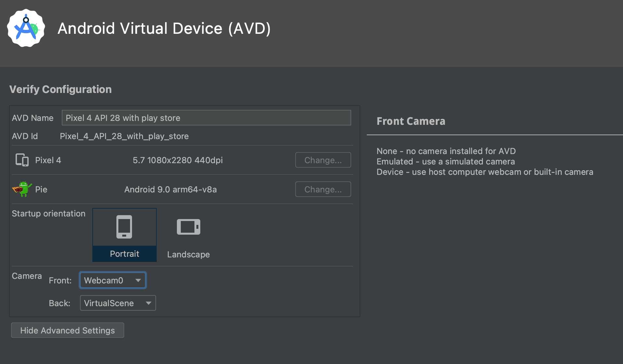623x364 pixels.
Task: Click the Android Pie system image icon
Action: [x=22, y=189]
